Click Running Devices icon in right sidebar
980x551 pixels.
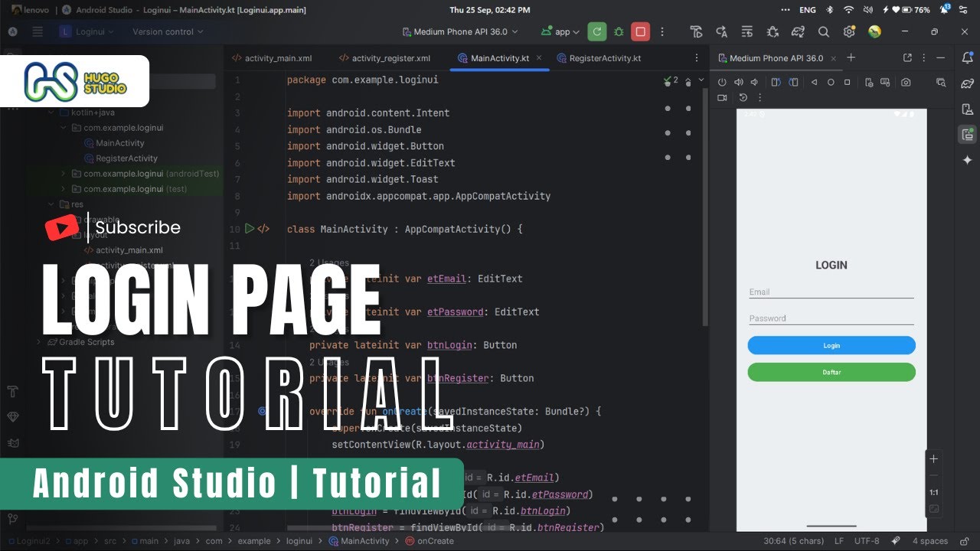[x=968, y=135]
